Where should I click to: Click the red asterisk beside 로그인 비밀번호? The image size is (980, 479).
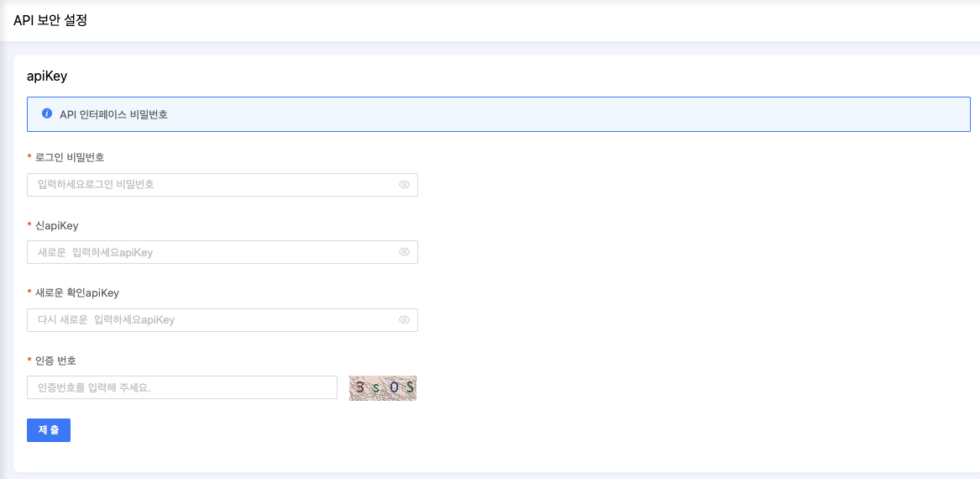coord(29,158)
